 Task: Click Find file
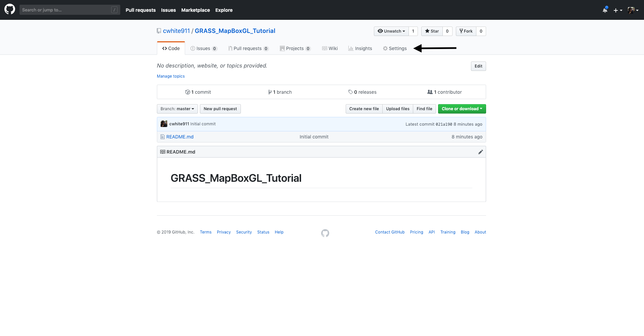click(x=424, y=109)
